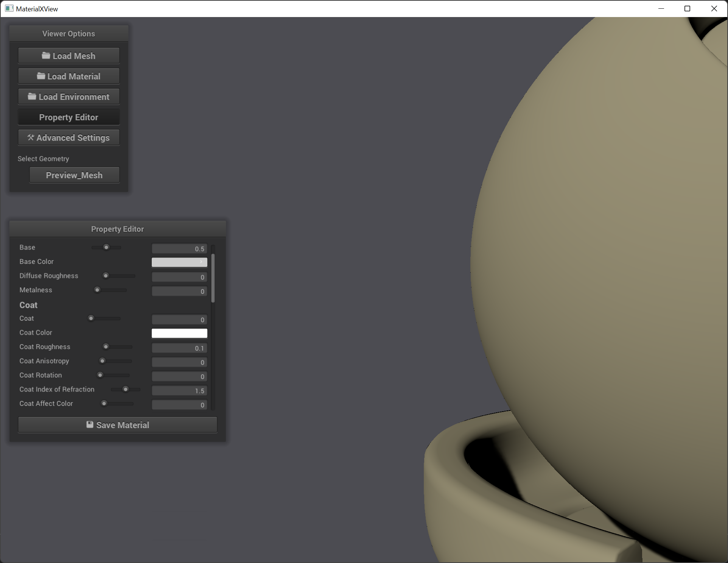Screen dimensions: 728x563
Task: Click the Metalness value field
Action: point(179,291)
